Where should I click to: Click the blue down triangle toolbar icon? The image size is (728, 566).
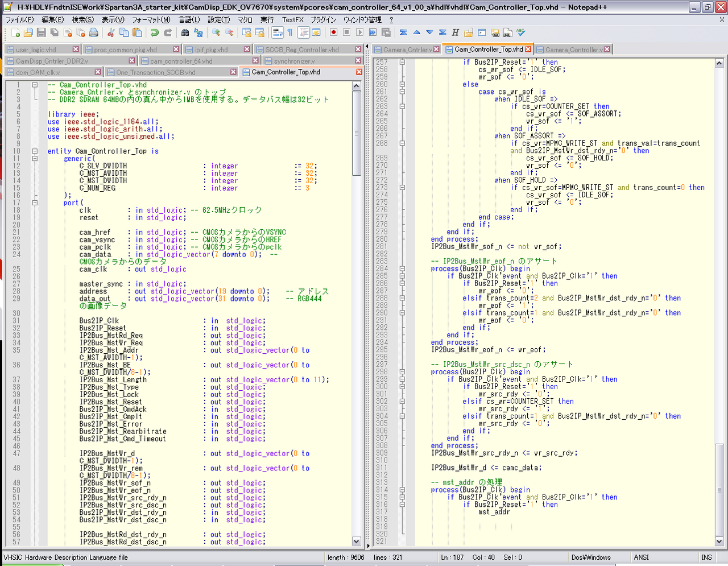[429, 32]
